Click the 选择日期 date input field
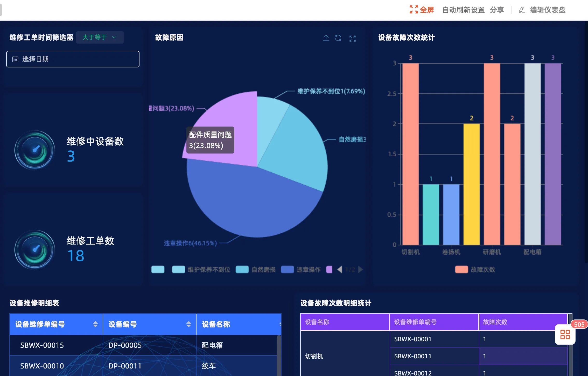Screen dimensions: 588x376 pyautogui.click(x=73, y=59)
